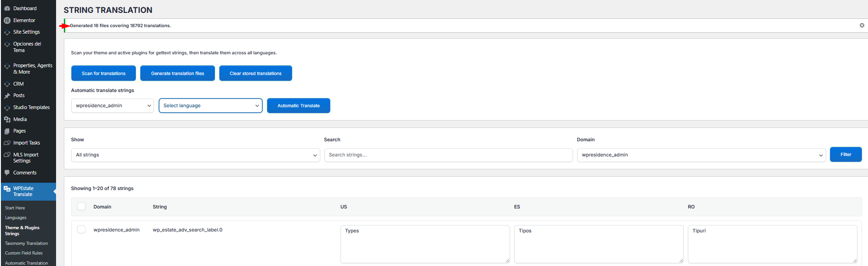Click the Elementor icon in sidebar

7,20
